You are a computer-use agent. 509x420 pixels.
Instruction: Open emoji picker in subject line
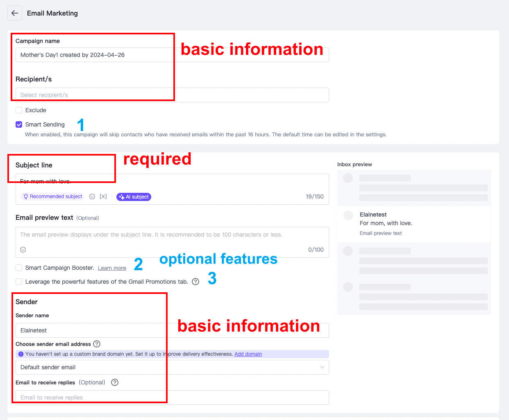[92, 196]
